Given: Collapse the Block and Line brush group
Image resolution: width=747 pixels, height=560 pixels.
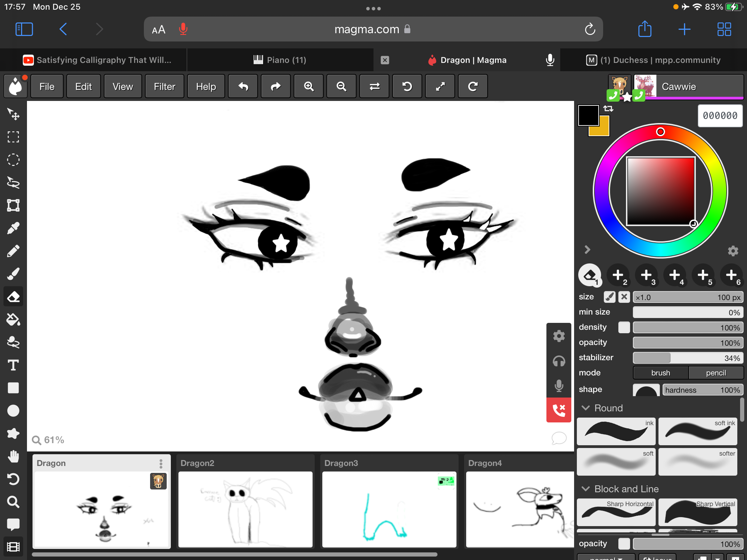Looking at the screenshot, I should tap(585, 489).
